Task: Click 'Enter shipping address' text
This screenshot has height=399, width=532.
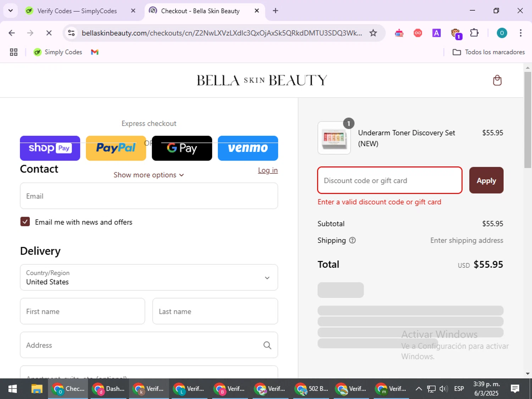Action: tap(467, 240)
